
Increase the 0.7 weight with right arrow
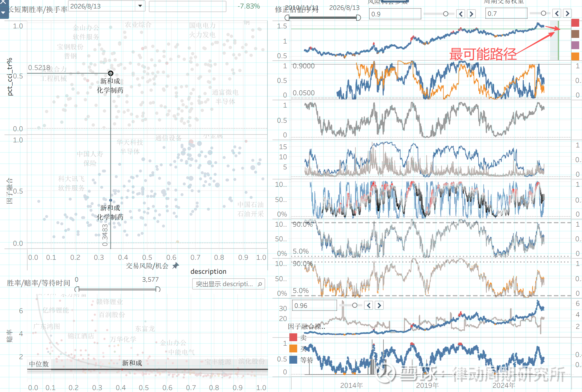567,13
